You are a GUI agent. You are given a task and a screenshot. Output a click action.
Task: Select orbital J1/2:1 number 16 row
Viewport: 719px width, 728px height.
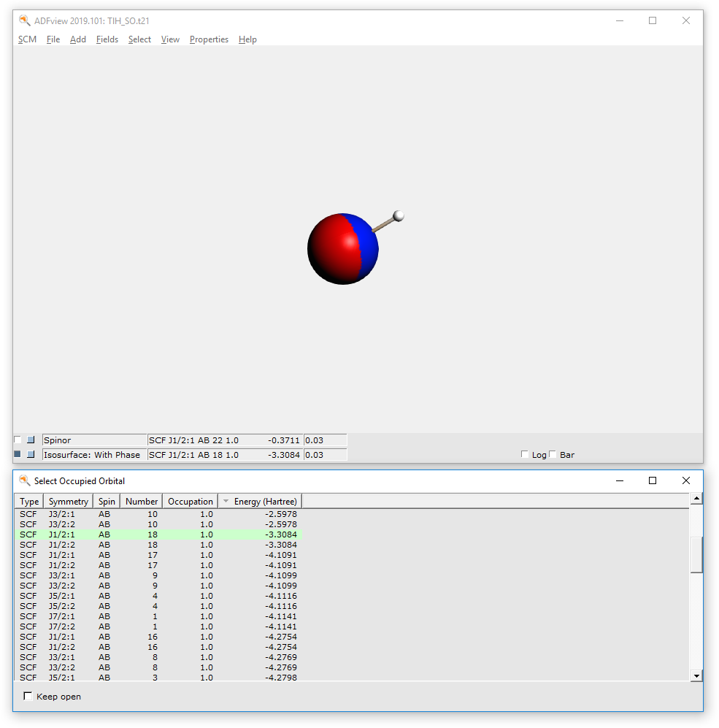(158, 637)
